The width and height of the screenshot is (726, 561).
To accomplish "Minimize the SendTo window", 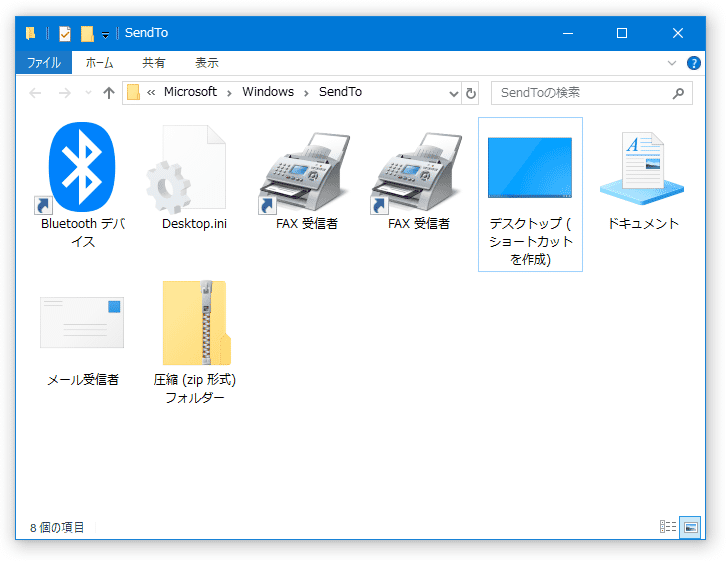I will click(x=568, y=33).
